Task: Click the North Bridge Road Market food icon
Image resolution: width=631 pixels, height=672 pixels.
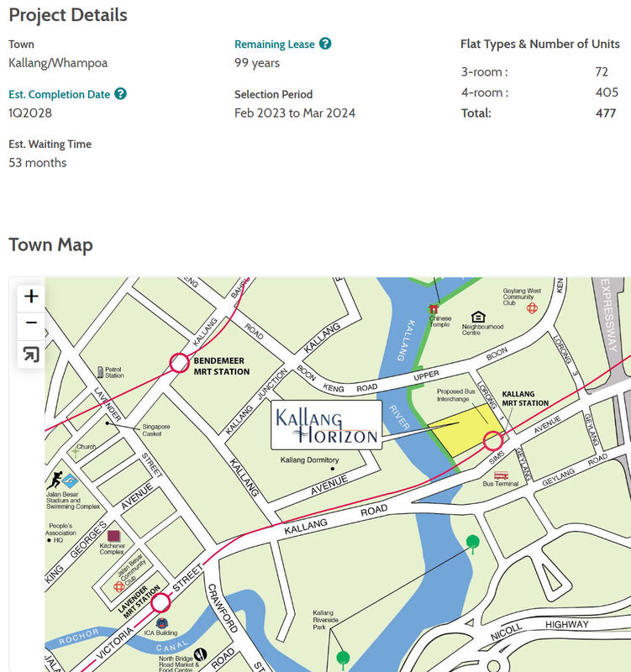Action: tap(200, 654)
